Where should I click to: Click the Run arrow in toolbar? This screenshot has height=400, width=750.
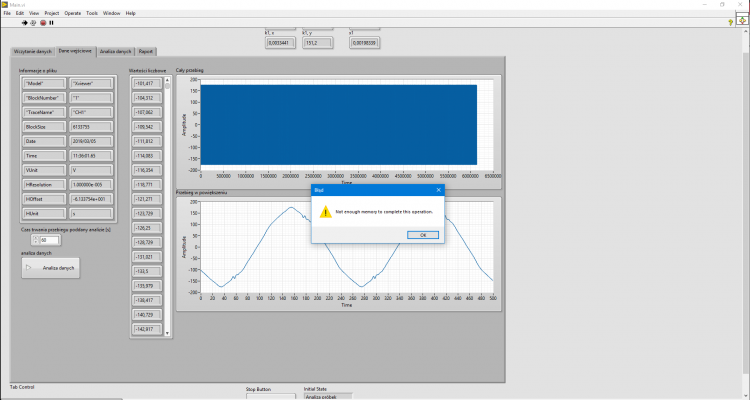click(x=24, y=22)
